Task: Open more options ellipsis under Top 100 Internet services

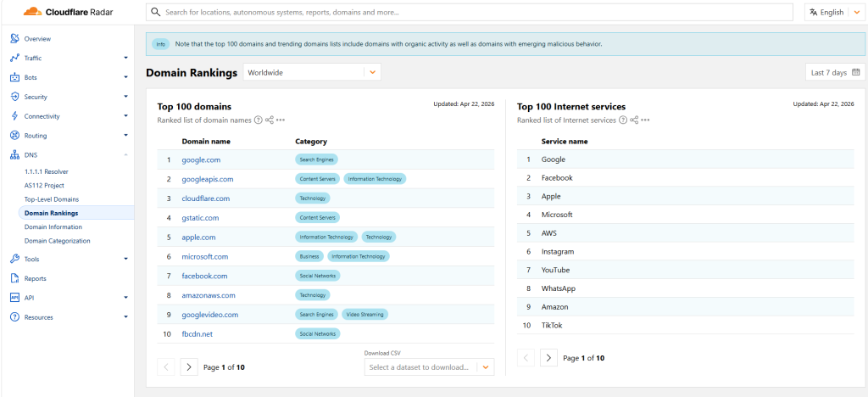Action: [x=645, y=120]
